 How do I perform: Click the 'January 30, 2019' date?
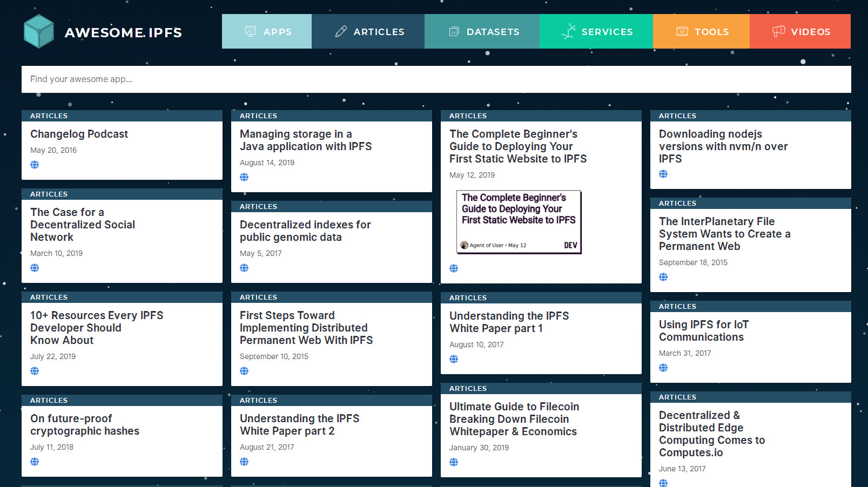click(479, 448)
